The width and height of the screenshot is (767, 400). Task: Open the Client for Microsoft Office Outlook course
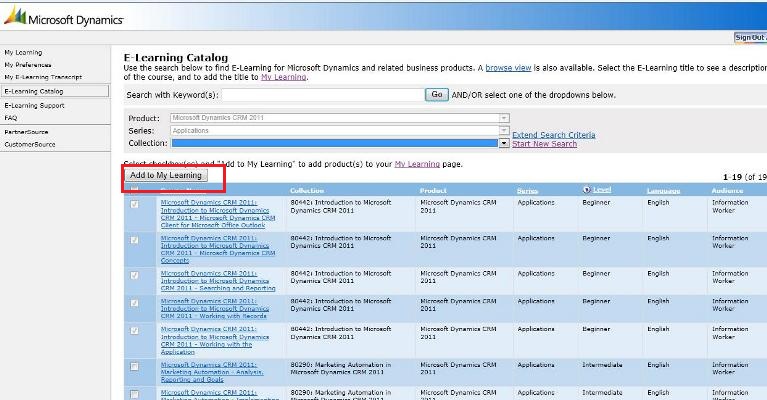click(x=218, y=214)
